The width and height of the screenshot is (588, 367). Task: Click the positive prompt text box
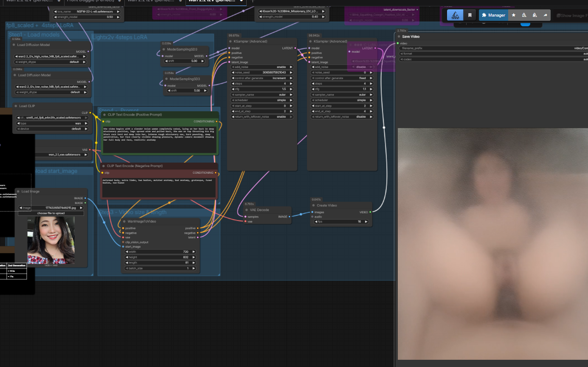click(x=160, y=140)
